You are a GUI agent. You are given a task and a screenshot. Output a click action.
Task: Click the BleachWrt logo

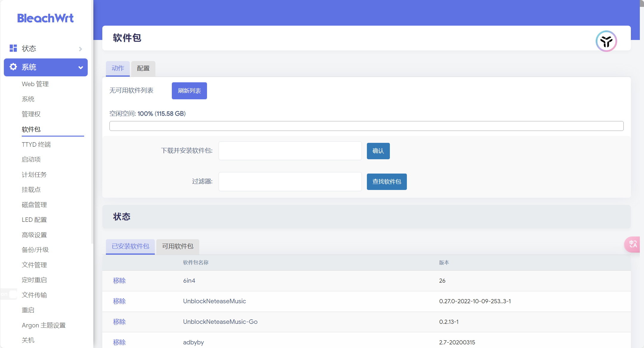point(45,18)
